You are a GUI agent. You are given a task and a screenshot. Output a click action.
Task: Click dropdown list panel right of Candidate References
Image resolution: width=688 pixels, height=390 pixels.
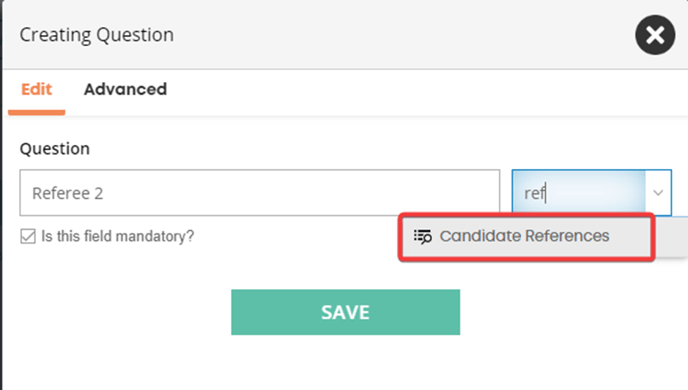(671, 237)
